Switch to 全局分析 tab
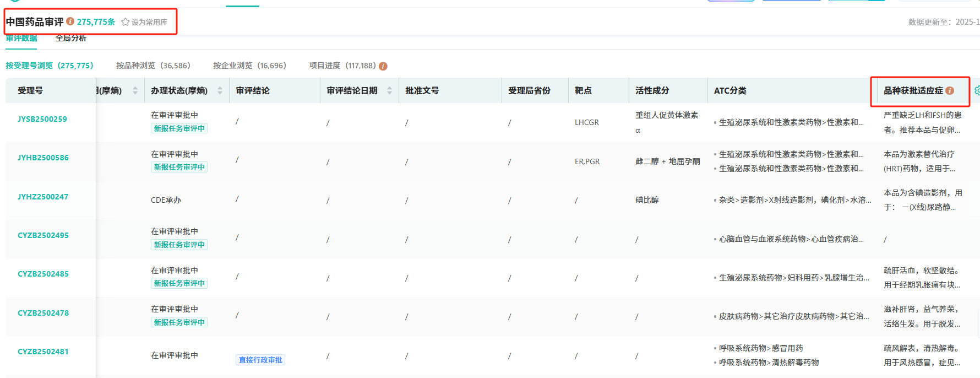Viewport: 980px width, 378px height. pyautogui.click(x=70, y=38)
